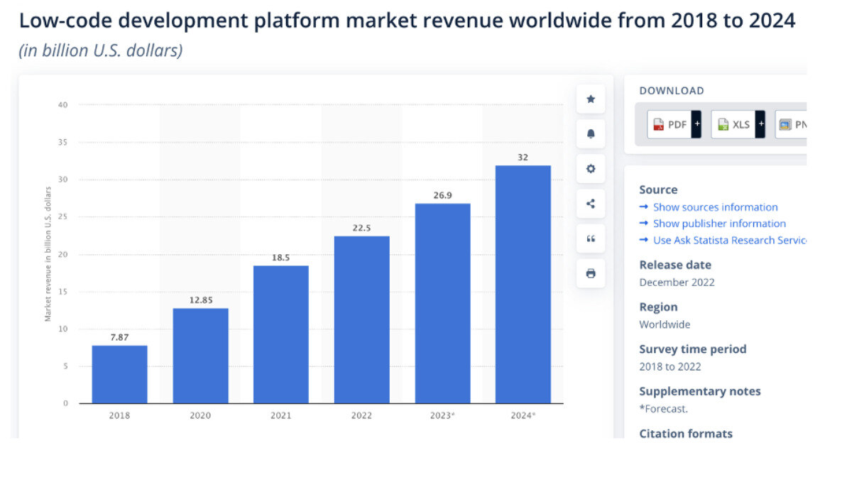Viewport: 842px width, 504px height.
Task: Add this statistic to favorites
Action: point(591,99)
